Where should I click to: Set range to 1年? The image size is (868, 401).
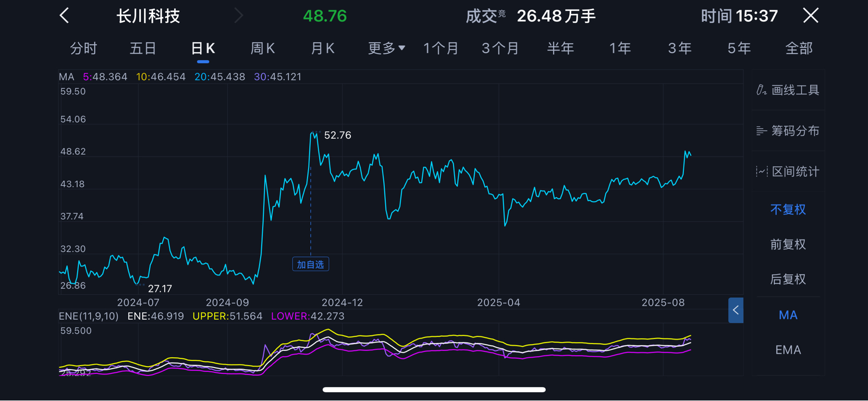click(x=620, y=48)
